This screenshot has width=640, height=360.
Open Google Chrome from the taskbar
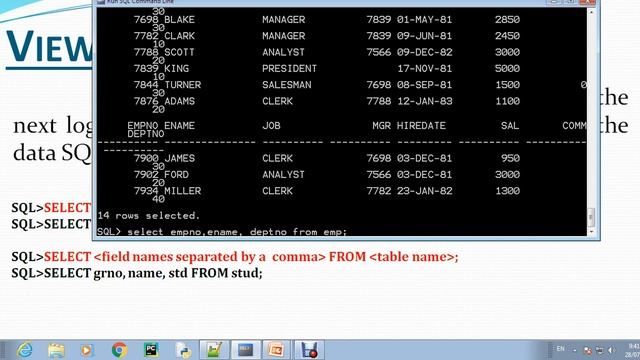click(119, 350)
